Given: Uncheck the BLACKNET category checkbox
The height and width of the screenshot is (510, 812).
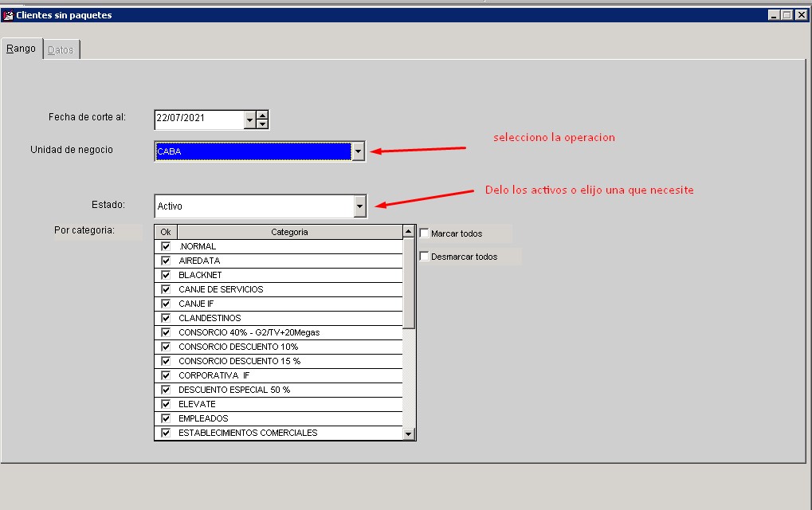Looking at the screenshot, I should coord(166,275).
